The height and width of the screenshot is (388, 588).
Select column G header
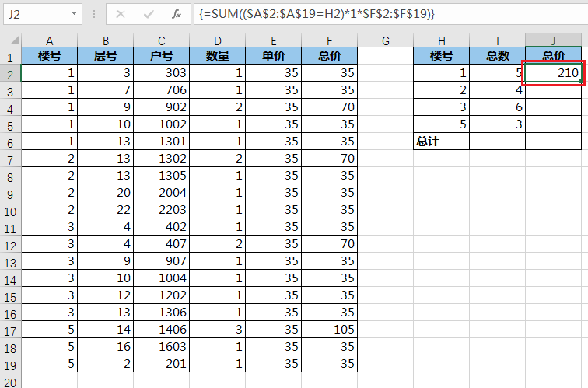pyautogui.click(x=386, y=40)
